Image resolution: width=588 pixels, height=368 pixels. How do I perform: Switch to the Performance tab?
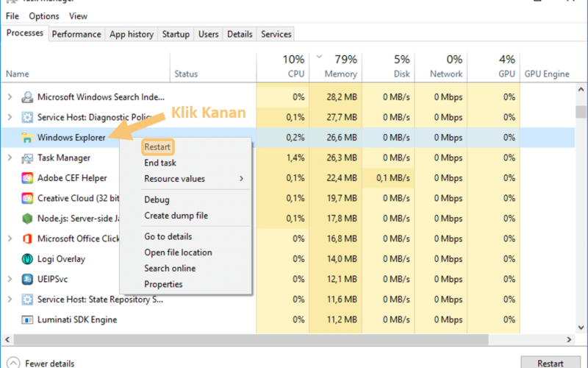pos(76,34)
